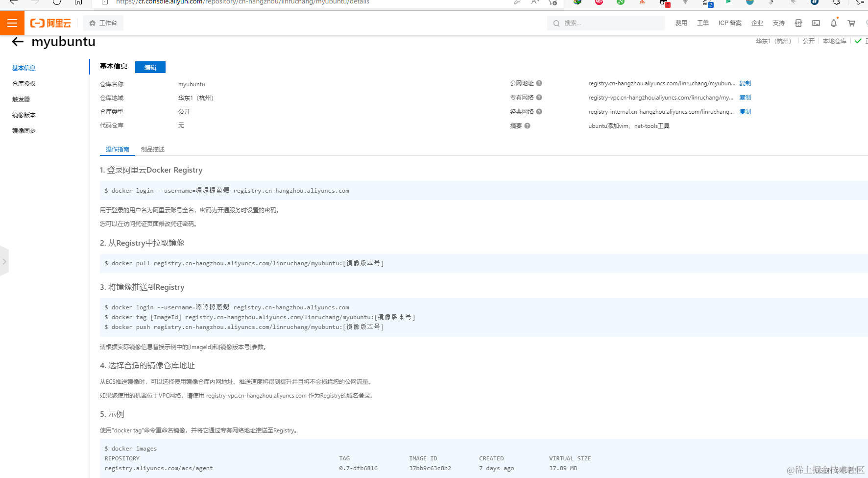The height and width of the screenshot is (478, 868).
Task: Launch Cloud Shell terminal icon
Action: click(x=816, y=23)
